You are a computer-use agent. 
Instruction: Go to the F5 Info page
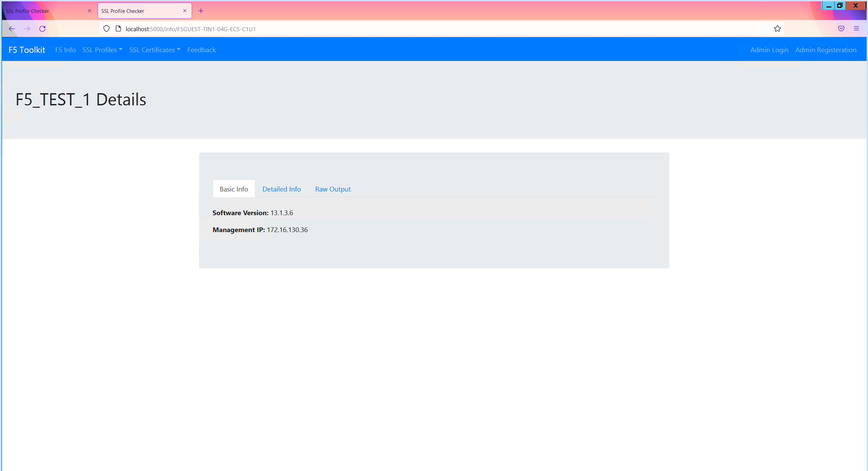pyautogui.click(x=65, y=50)
